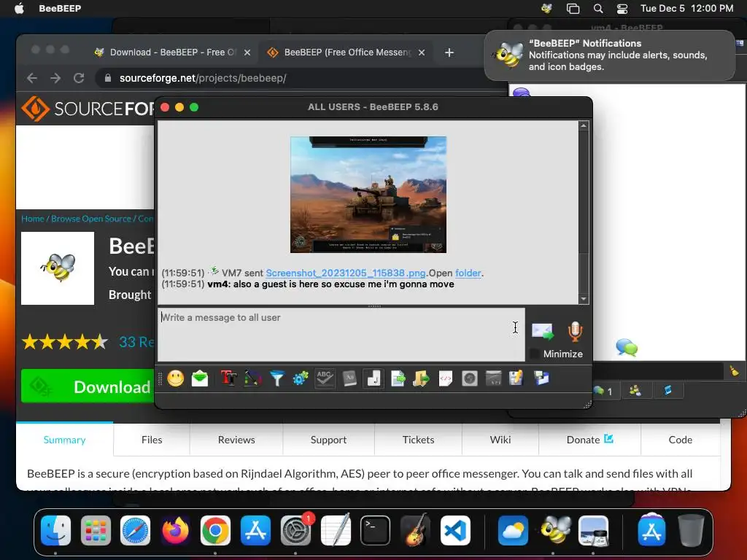This screenshot has height=560, width=747.
Task: Click the floppy disk with pencil icon
Action: coord(516,378)
